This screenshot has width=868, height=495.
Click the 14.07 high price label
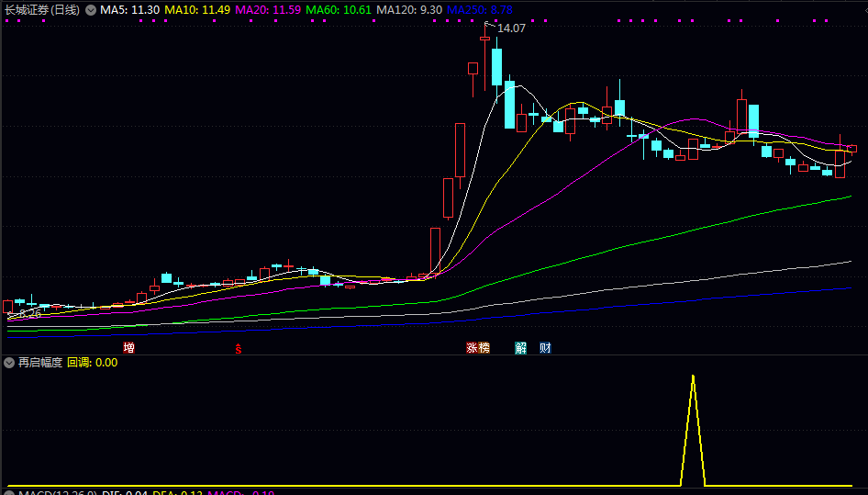(x=511, y=28)
